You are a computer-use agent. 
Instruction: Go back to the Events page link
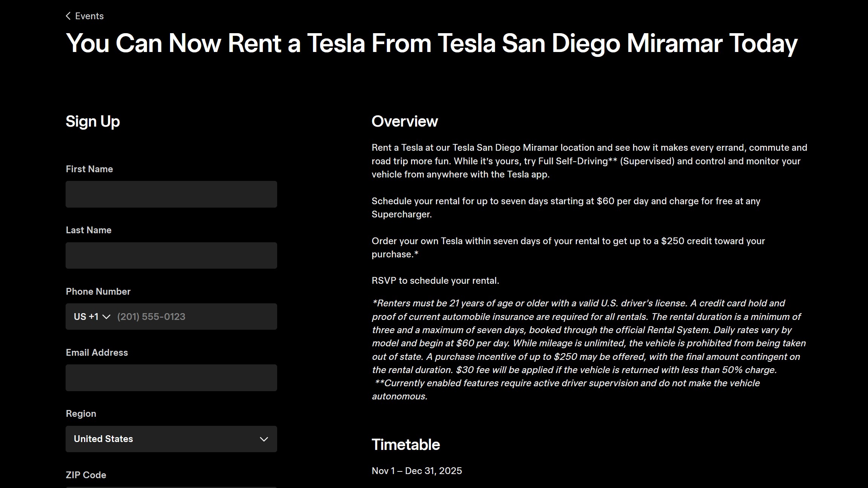point(89,16)
